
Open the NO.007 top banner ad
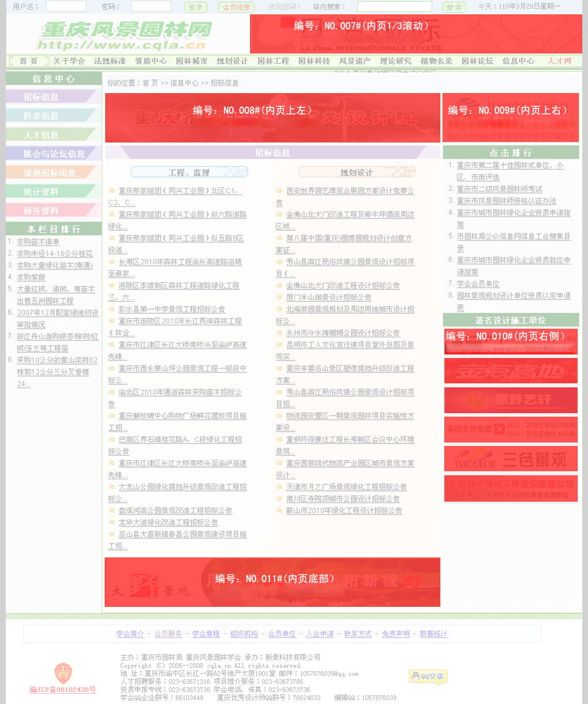click(416, 34)
